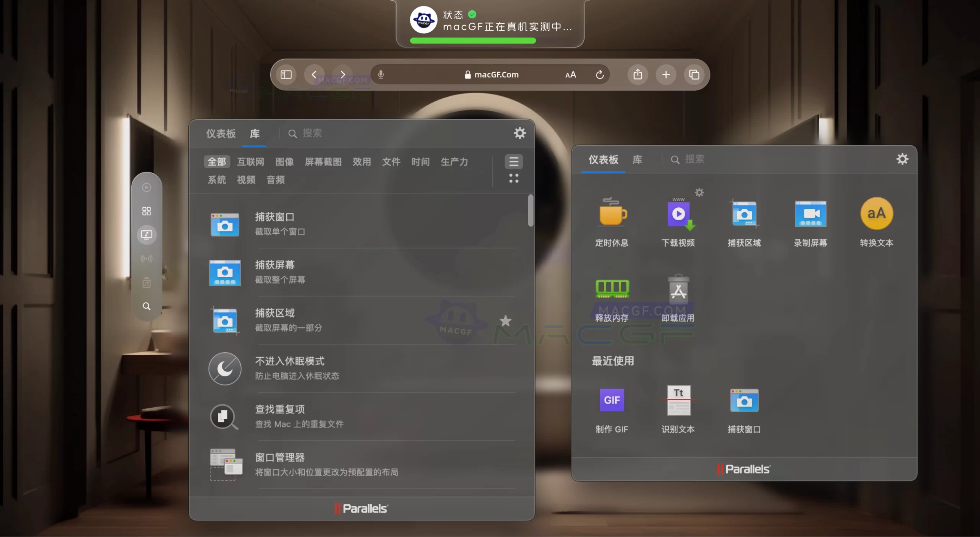Star 捕获区域 as a favorite

point(506,321)
